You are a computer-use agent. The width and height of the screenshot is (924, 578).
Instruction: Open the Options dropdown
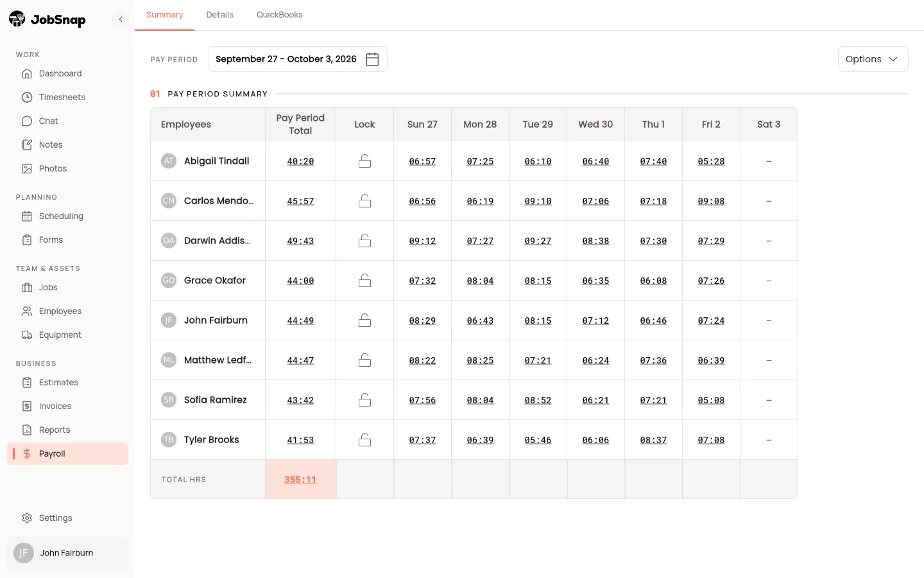873,59
